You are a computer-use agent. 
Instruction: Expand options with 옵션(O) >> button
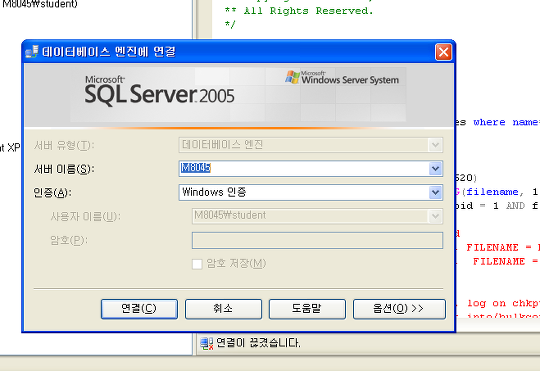tap(399, 309)
